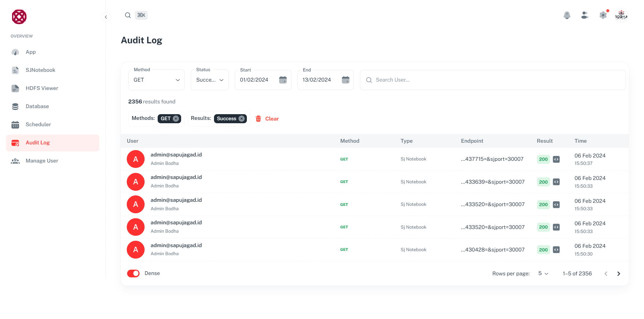The width and height of the screenshot is (644, 319).
Task: Collapse the sidebar with the chevron button
Action: pos(106,17)
